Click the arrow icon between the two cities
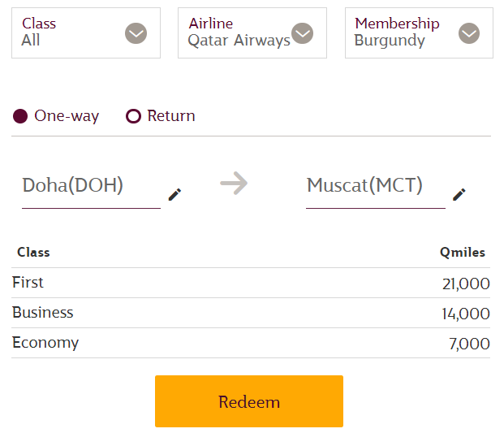This screenshot has height=446, width=504. [234, 183]
